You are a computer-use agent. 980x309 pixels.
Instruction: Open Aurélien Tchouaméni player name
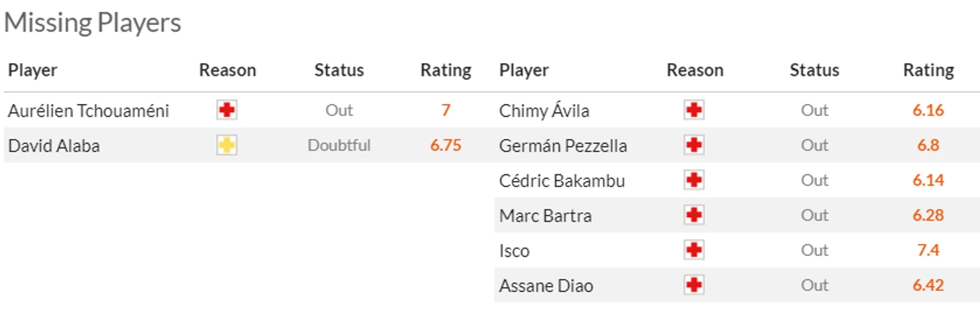pyautogui.click(x=89, y=111)
